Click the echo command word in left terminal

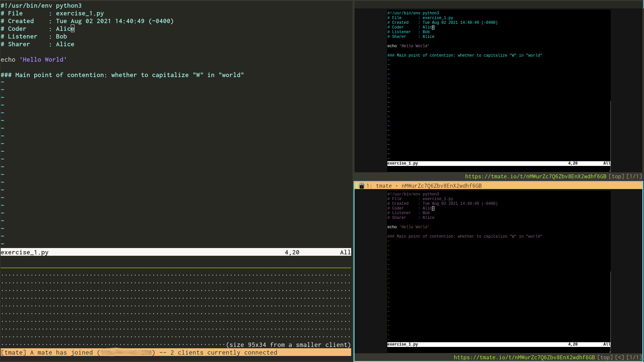tap(8, 60)
